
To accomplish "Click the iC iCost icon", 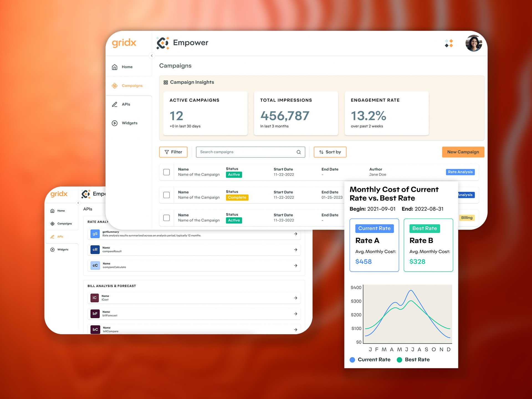I will pos(94,298).
